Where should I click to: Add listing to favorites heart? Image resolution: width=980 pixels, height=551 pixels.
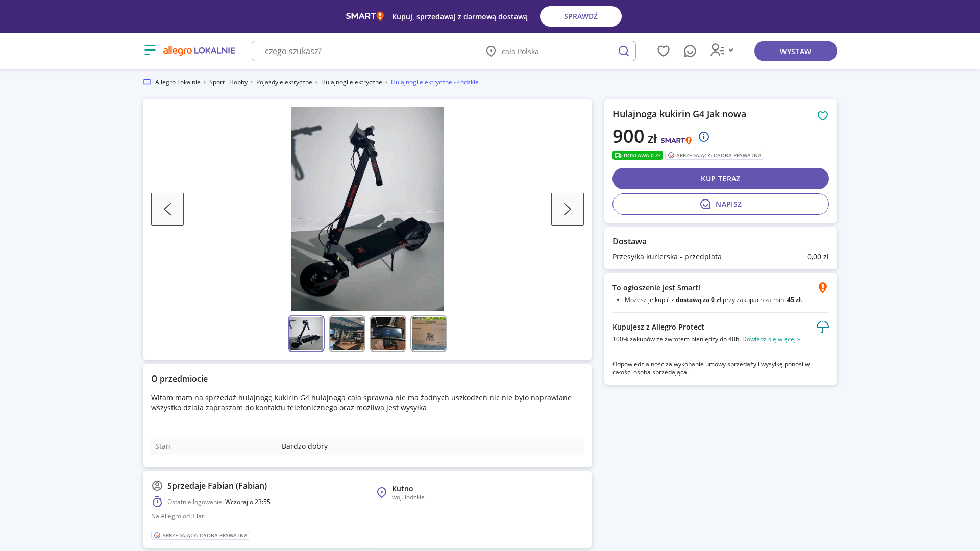coord(822,116)
